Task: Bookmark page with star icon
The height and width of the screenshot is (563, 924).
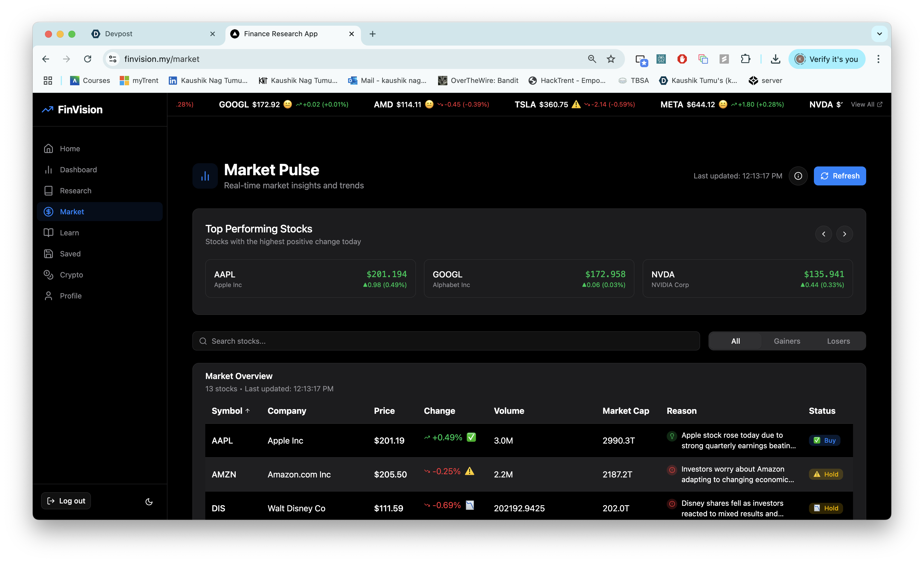Action: tap(611, 59)
